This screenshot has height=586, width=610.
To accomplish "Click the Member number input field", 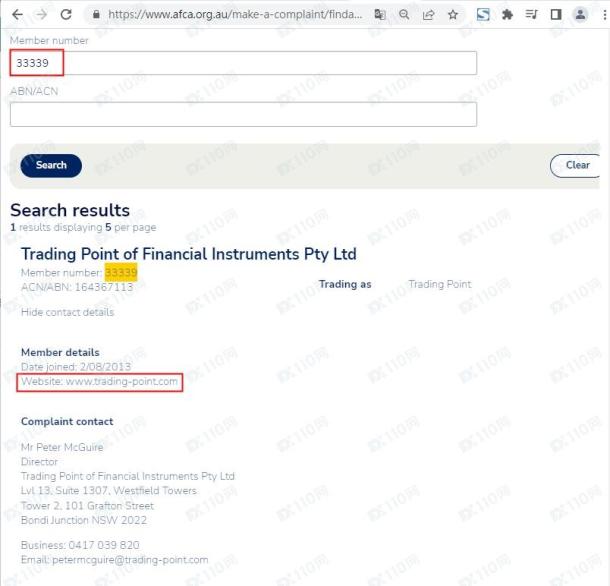I will [243, 63].
